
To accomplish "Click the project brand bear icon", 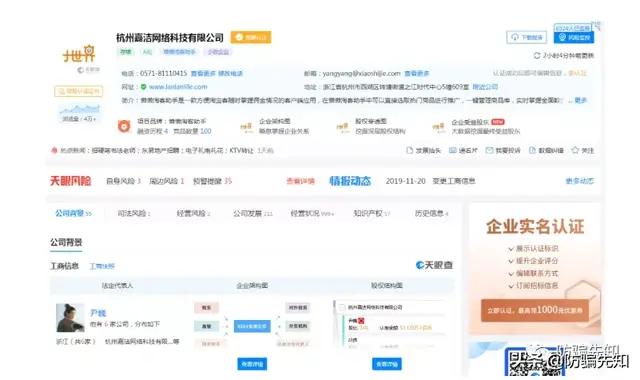I will [124, 126].
